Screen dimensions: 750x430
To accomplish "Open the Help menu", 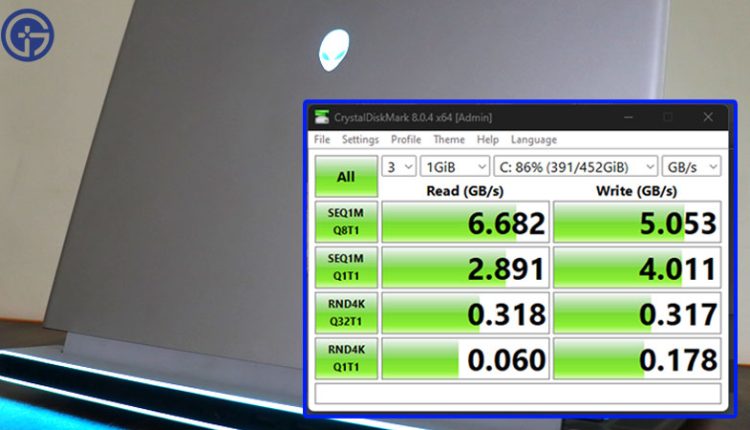I will point(487,140).
